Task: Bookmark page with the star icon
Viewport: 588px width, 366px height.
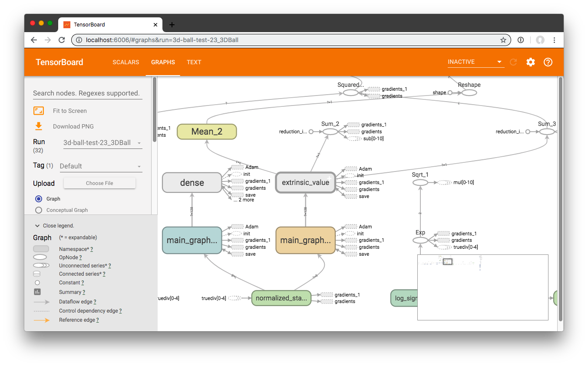Action: click(x=503, y=40)
